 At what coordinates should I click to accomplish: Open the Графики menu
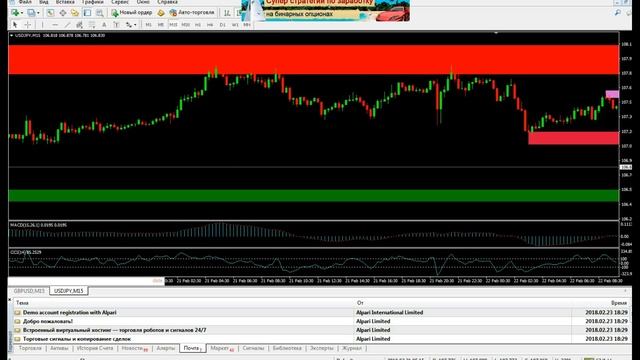pos(93,2)
